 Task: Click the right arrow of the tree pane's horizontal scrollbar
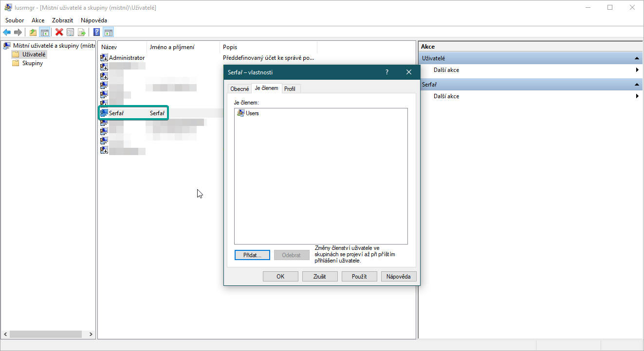pos(91,334)
